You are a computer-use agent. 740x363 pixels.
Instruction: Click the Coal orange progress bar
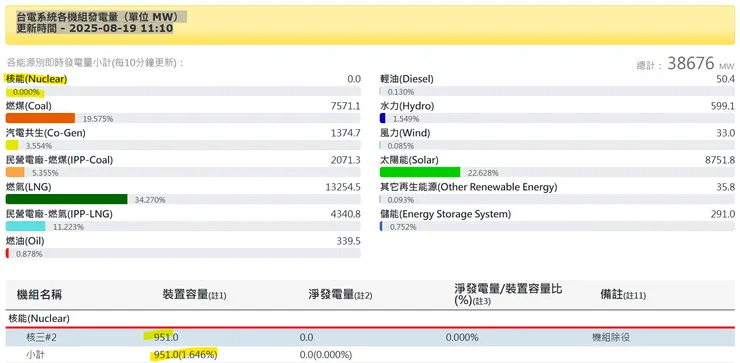point(40,118)
